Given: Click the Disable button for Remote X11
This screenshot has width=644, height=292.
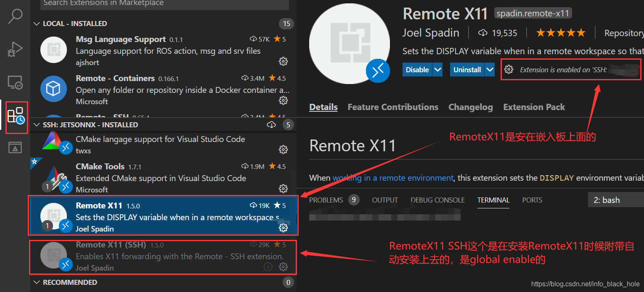Looking at the screenshot, I should [x=417, y=69].
